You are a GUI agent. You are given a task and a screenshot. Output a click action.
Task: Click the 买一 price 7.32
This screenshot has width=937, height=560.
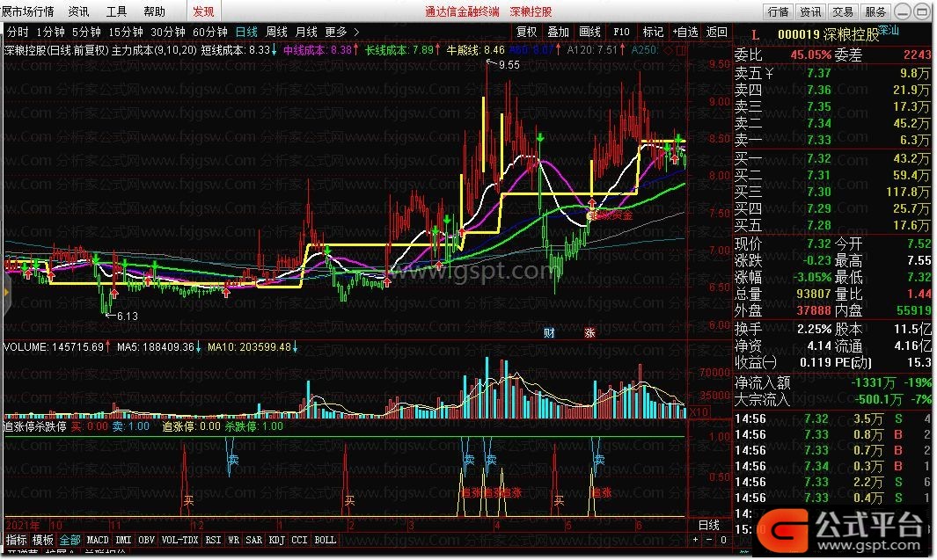[x=819, y=158]
